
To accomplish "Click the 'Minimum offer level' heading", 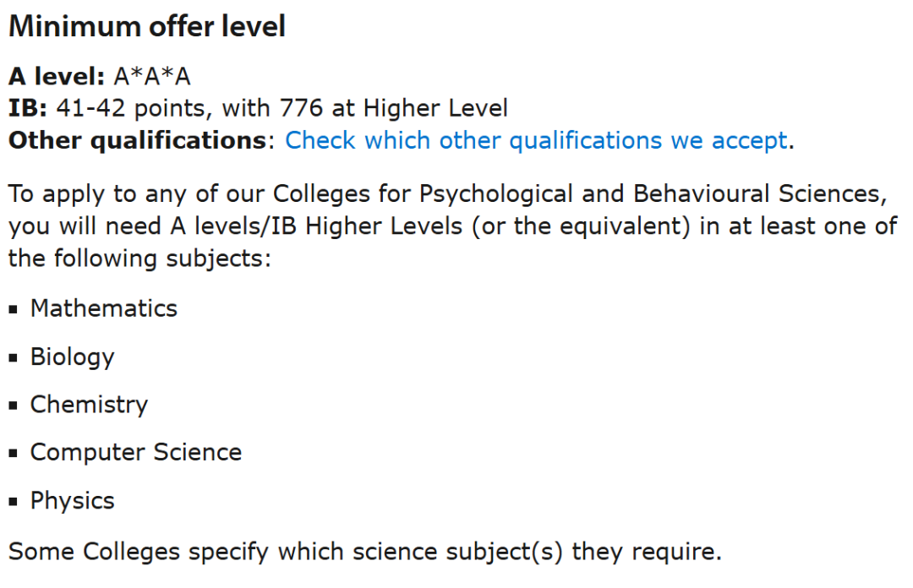I will [x=147, y=26].
